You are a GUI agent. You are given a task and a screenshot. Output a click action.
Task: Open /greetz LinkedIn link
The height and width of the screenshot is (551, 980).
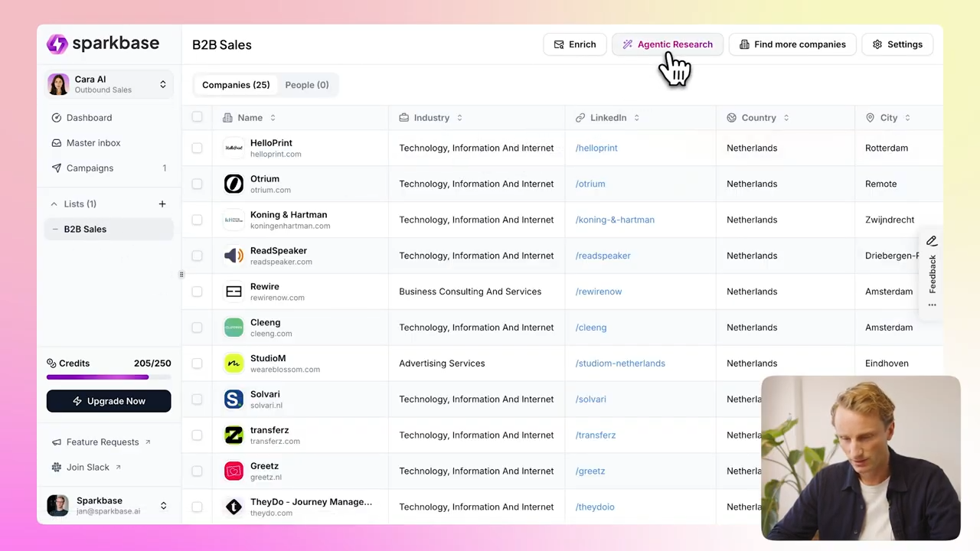click(590, 471)
